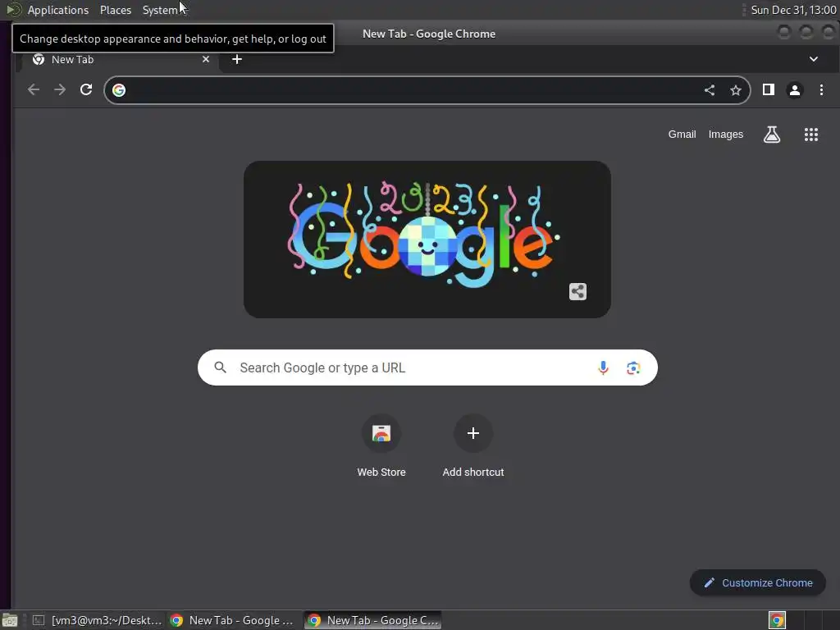Search by image with Lens icon

point(633,367)
